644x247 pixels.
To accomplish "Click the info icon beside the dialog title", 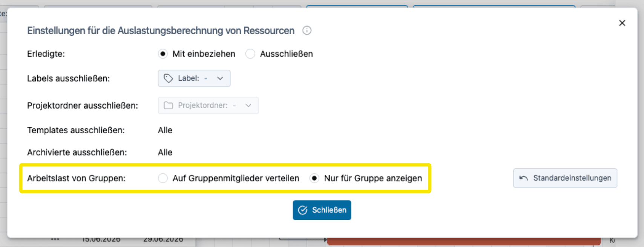I will click(x=307, y=30).
